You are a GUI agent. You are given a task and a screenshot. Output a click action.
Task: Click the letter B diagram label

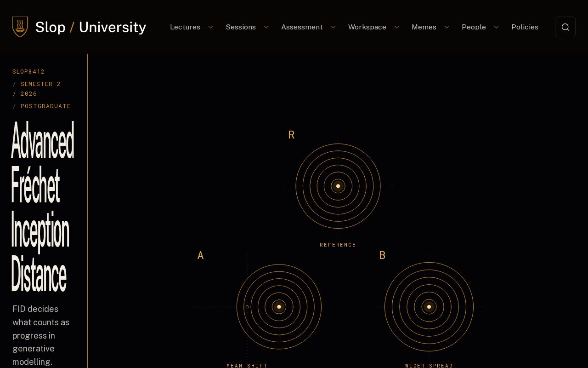(382, 255)
